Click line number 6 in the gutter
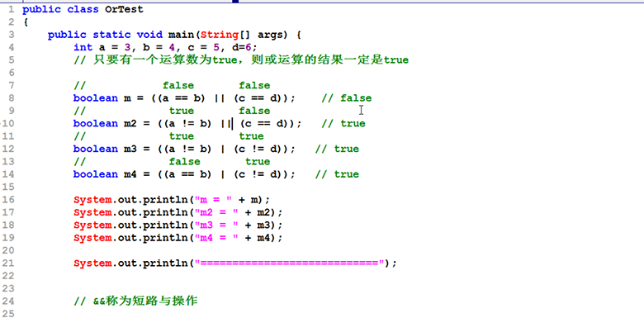Image resolution: width=644 pixels, height=318 pixels. [x=11, y=73]
